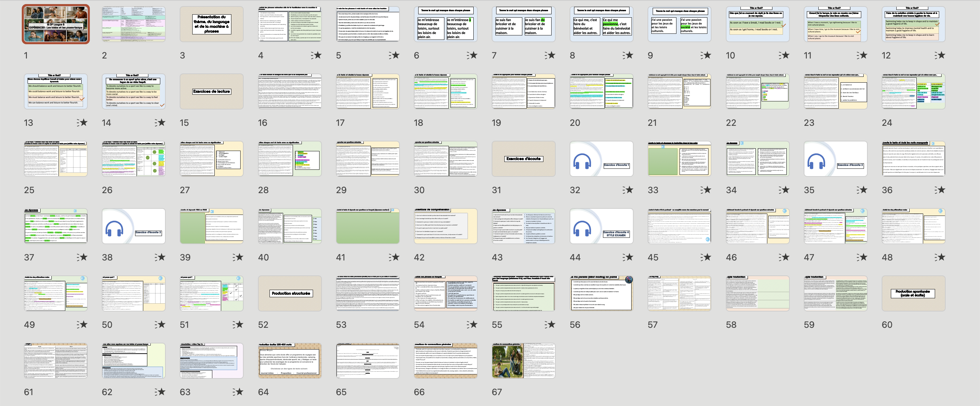
Task: Select the headphones 'Exercice d'écoute 2' slide
Action: click(x=835, y=159)
